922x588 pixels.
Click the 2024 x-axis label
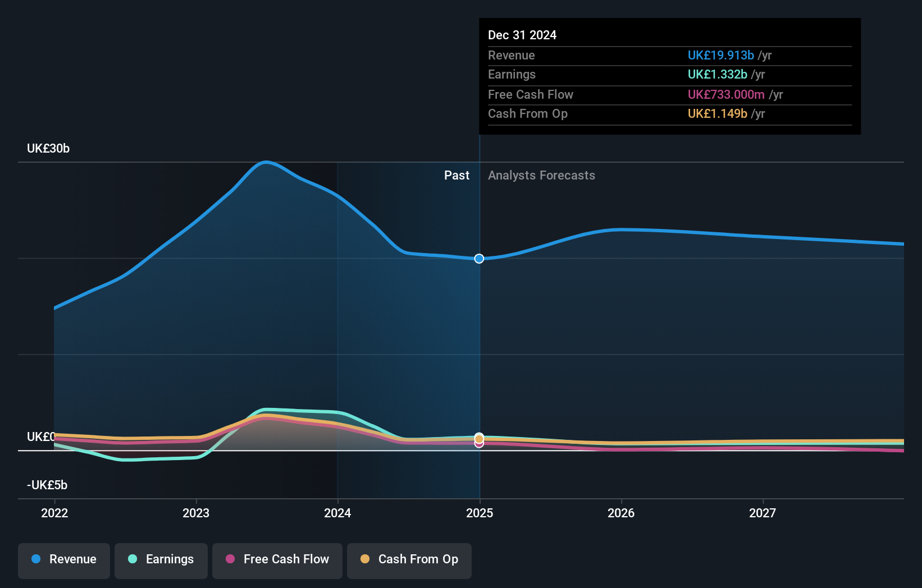click(x=337, y=513)
